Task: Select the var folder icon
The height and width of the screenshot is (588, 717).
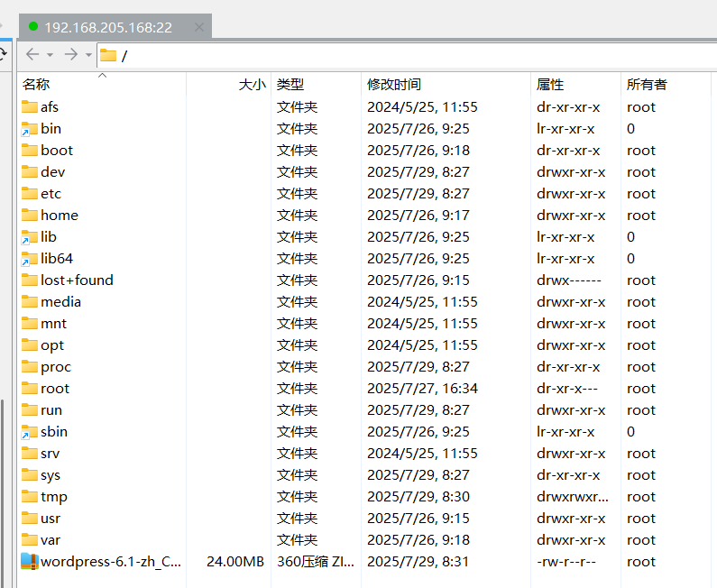Action: [x=30, y=539]
